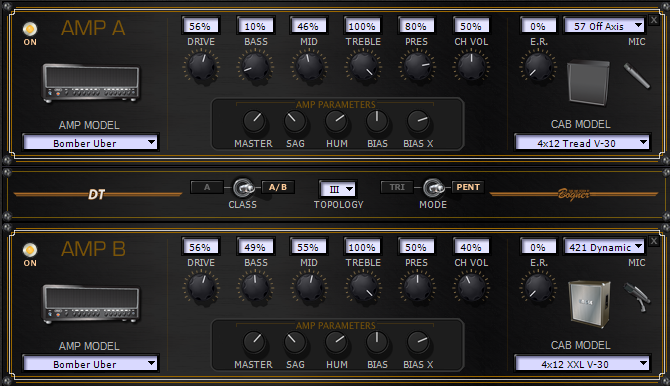Click the Amp B E.R. knob
Screen dimensions: 670x386
(x=538, y=287)
